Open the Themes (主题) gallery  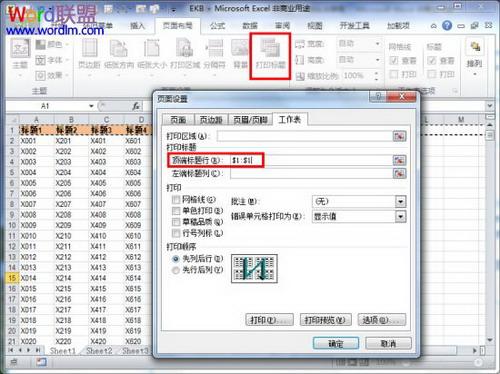pyautogui.click(x=20, y=57)
